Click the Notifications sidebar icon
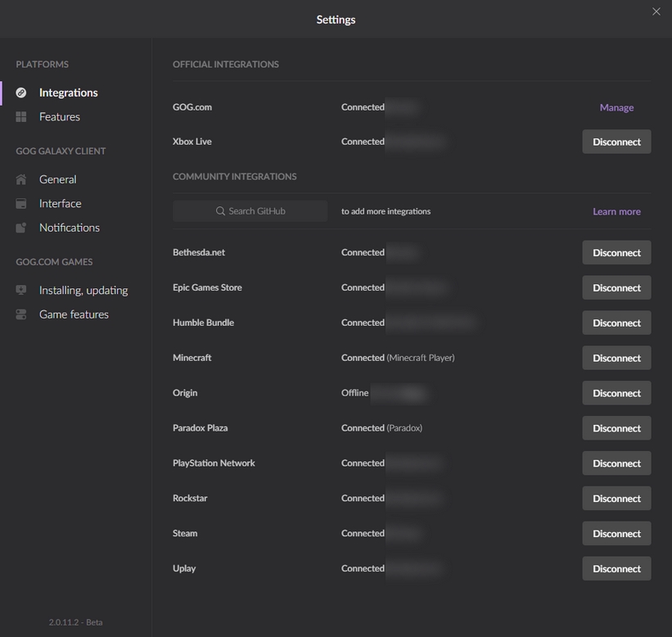672x637 pixels. coord(21,228)
